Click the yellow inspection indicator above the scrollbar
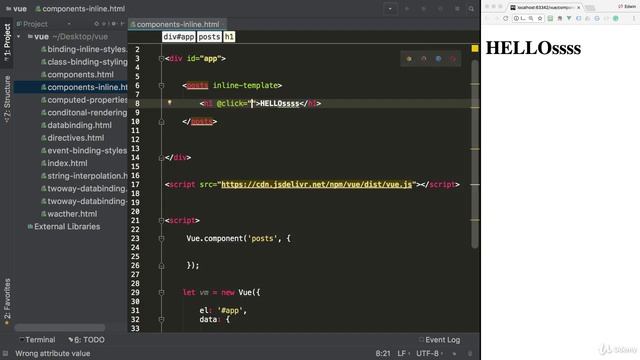The height and width of the screenshot is (360, 640). click(475, 49)
